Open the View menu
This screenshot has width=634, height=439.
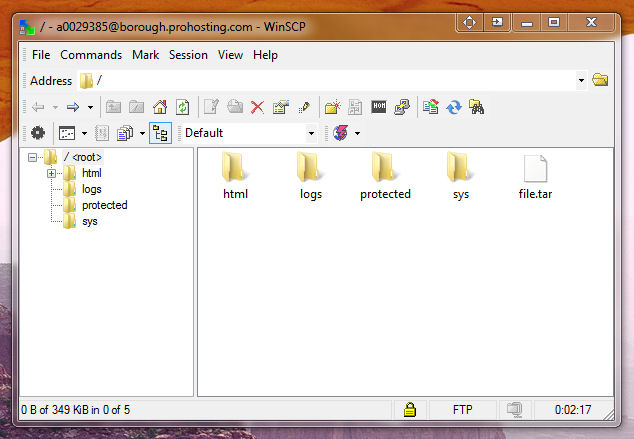230,55
